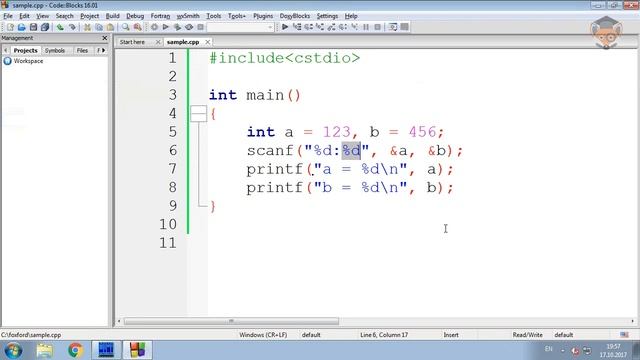Click the Abort build icon
This screenshot has width=640, height=360.
pyautogui.click(x=200, y=27)
